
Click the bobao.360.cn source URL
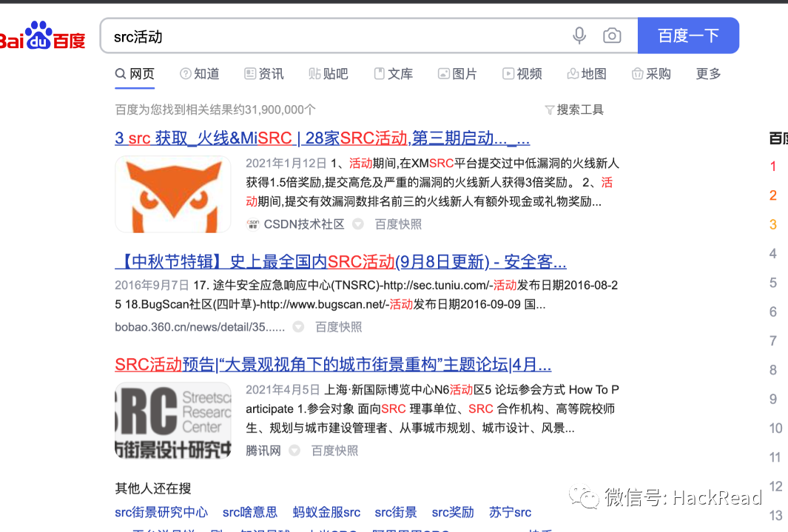point(200,327)
